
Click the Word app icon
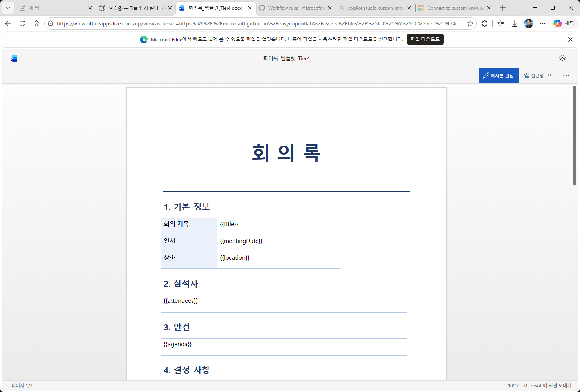point(14,59)
